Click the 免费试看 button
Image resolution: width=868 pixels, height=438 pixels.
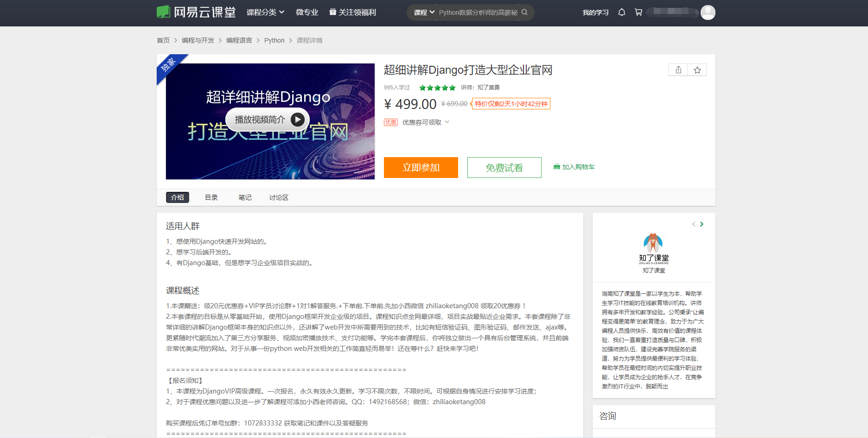pos(504,167)
